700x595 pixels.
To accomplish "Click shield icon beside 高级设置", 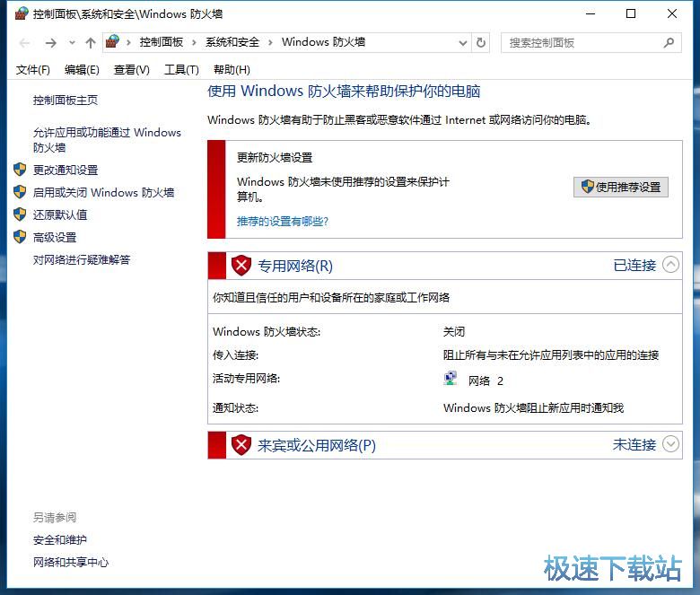I will [x=20, y=237].
